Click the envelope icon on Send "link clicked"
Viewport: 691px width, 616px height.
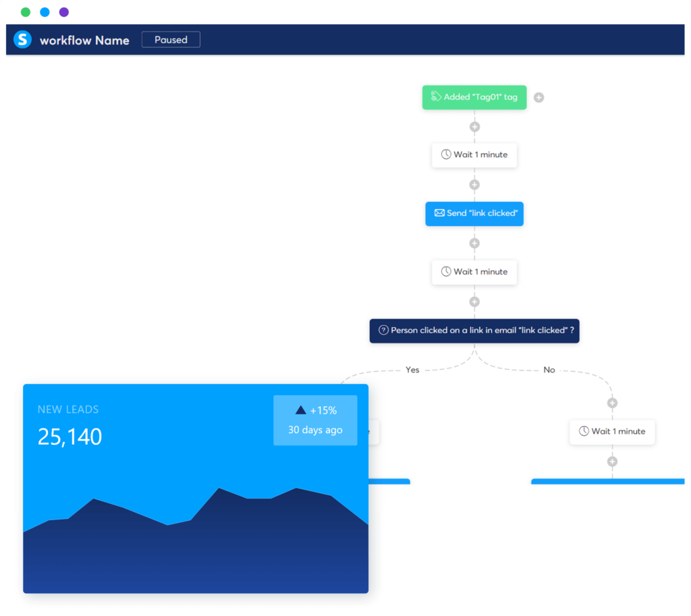coord(439,213)
